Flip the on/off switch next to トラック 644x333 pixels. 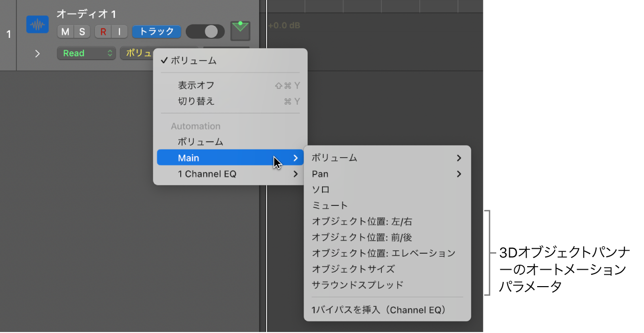[x=205, y=31]
